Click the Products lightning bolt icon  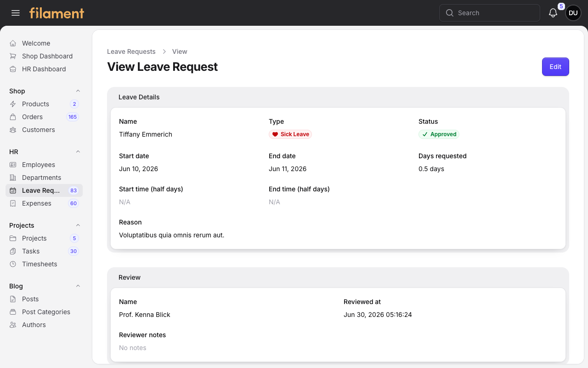[13, 104]
